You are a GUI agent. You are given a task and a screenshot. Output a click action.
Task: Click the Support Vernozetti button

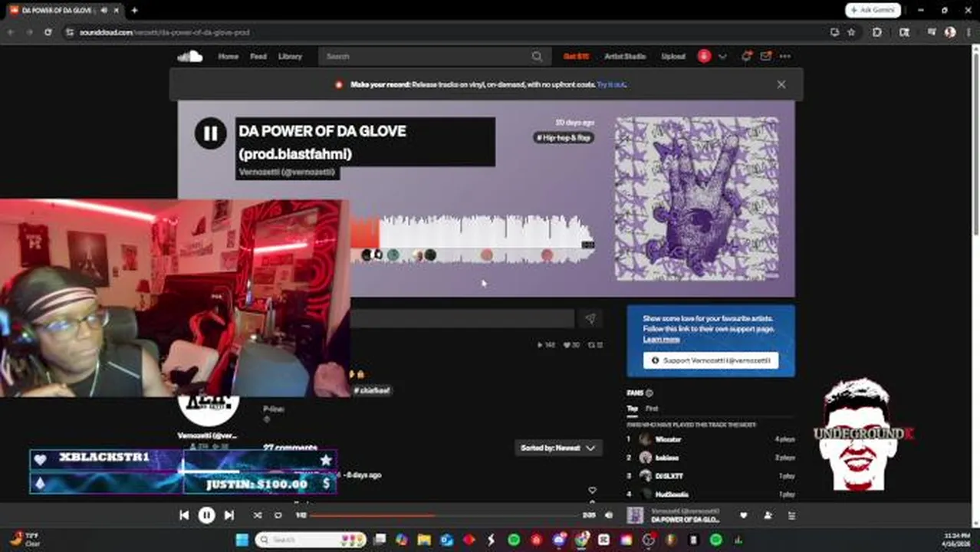pyautogui.click(x=711, y=360)
